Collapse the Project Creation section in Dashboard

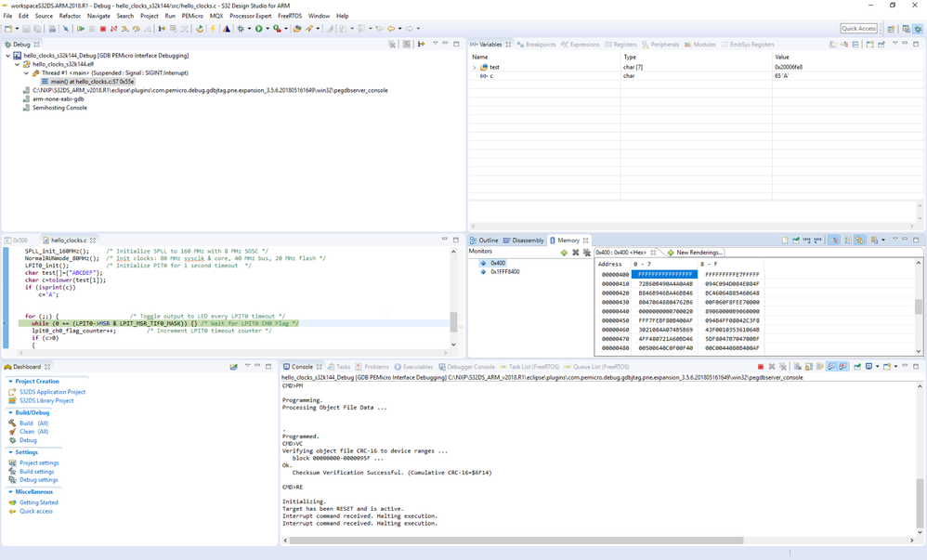[x=10, y=382]
